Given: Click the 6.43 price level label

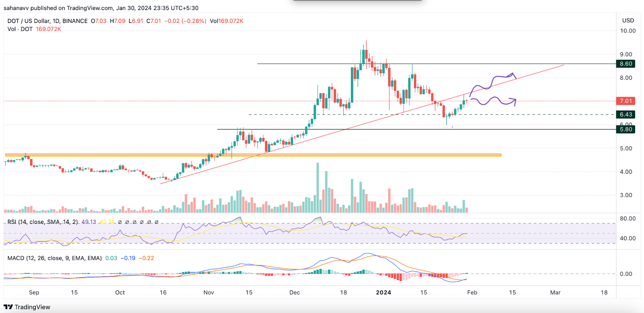Looking at the screenshot, I should click(x=625, y=115).
